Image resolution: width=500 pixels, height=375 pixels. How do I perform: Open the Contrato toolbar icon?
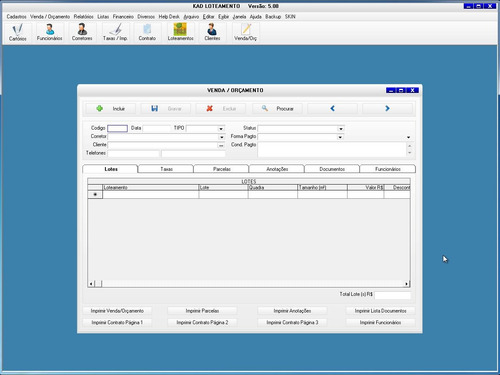pos(147,32)
